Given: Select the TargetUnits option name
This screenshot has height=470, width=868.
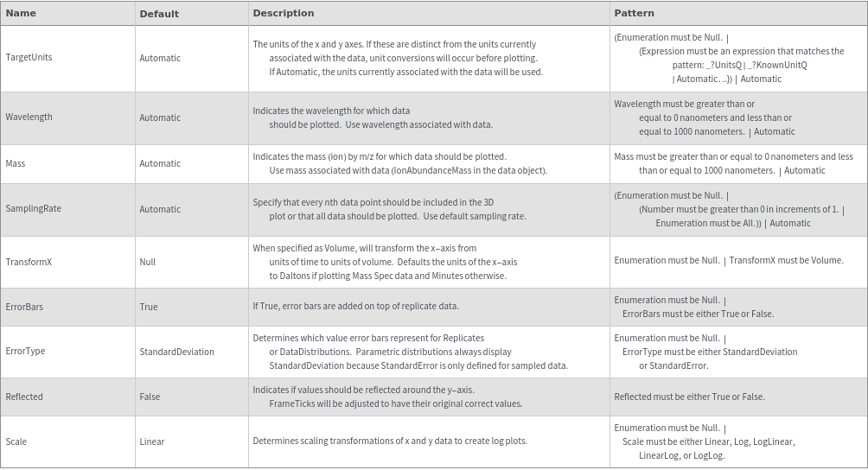Looking at the screenshot, I should tap(29, 58).
